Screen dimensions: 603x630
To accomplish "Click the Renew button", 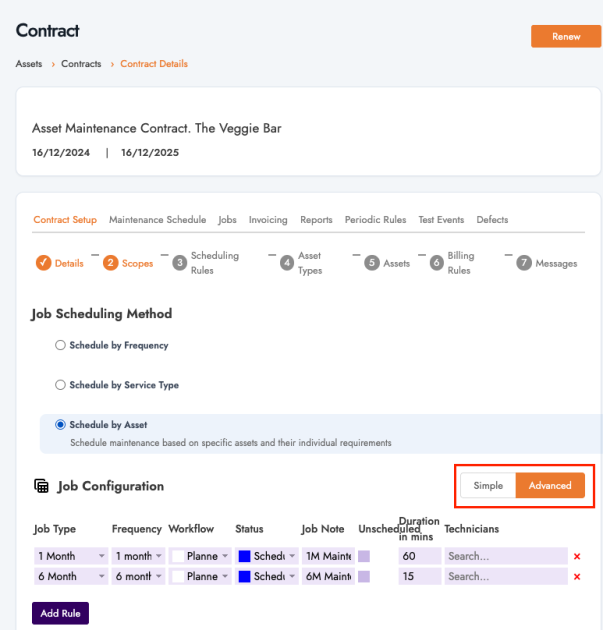I will click(565, 37).
